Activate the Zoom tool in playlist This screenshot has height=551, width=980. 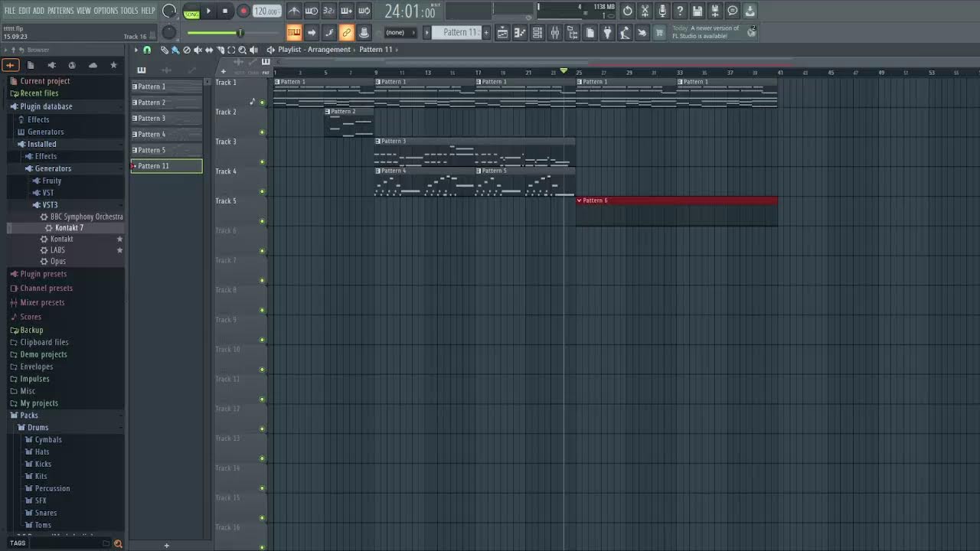point(243,50)
